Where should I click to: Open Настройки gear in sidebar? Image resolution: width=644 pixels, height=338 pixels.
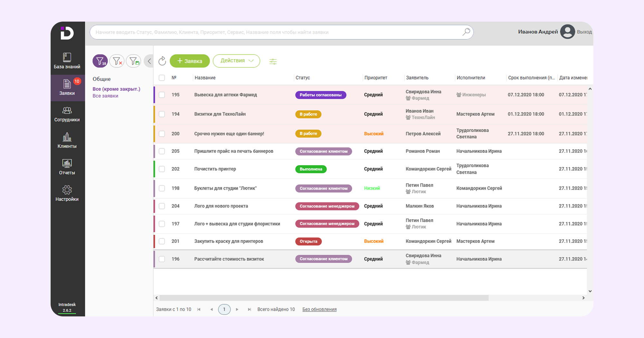(67, 194)
